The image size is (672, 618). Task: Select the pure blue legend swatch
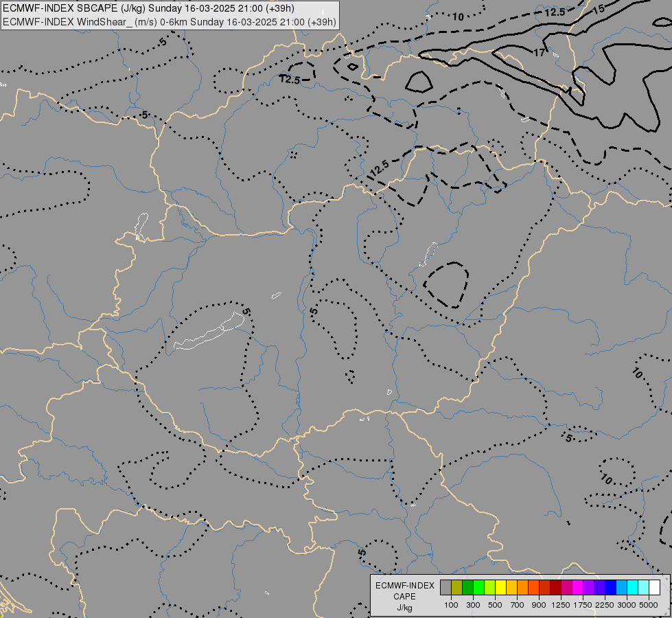pos(611,587)
